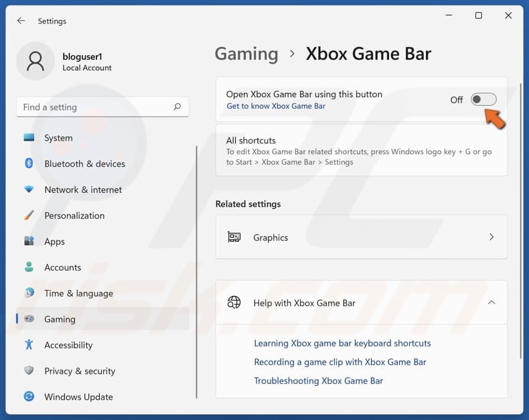Click the System monitor icon

[x=29, y=137]
